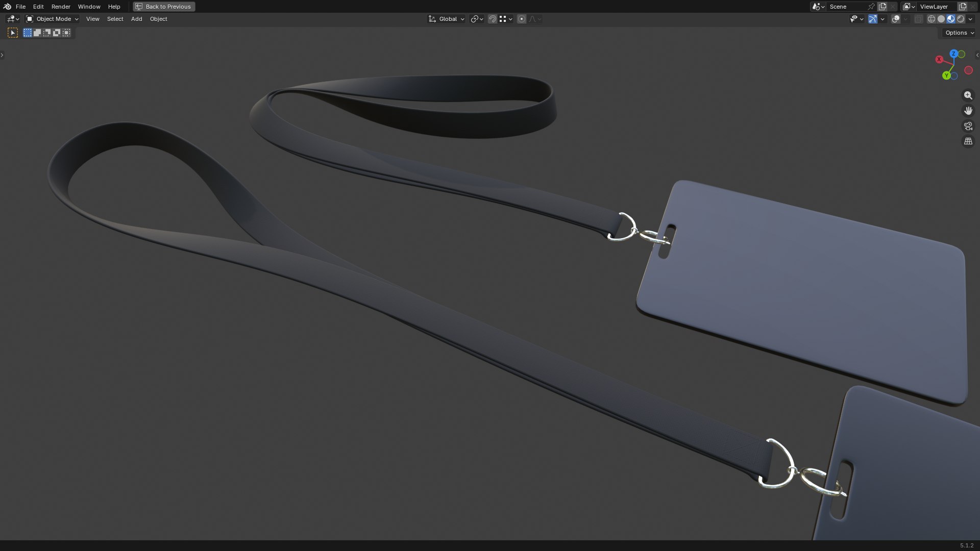Open the viewport View menu

[x=92, y=19]
